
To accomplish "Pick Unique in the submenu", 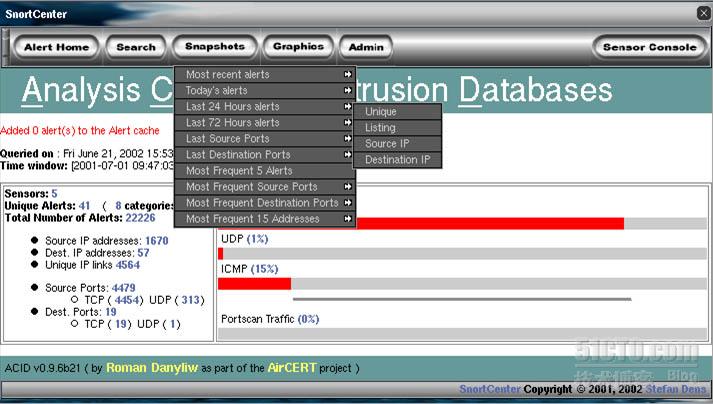I will [397, 112].
